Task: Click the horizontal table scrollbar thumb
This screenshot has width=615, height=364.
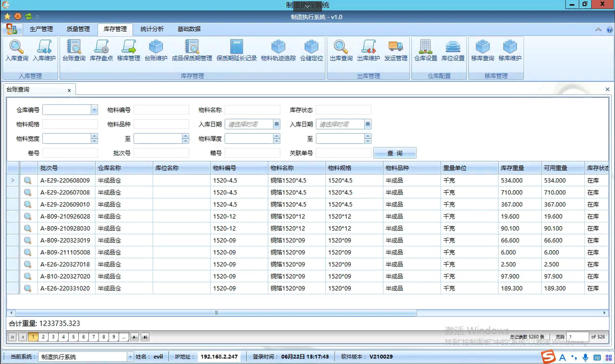Action: (x=216, y=313)
